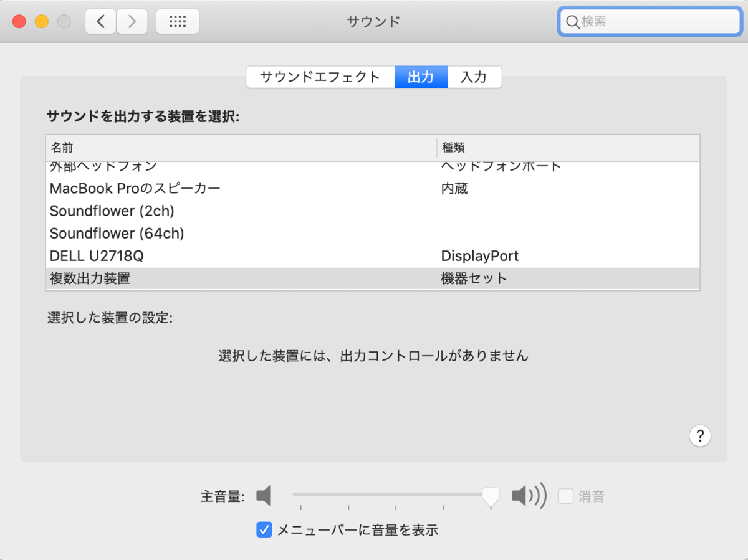Enable the 消音 mute checkbox
The image size is (748, 560).
coord(565,495)
